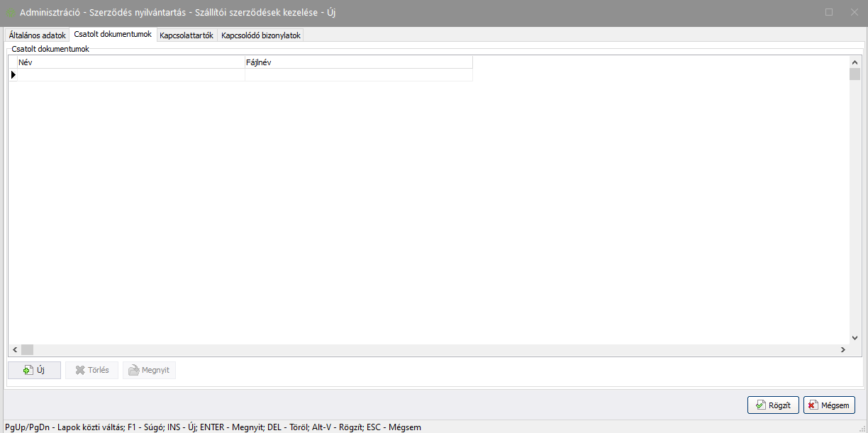Viewport: 868px width, 433px height.
Task: Select the row indicator arrow of first row
Action: point(13,74)
